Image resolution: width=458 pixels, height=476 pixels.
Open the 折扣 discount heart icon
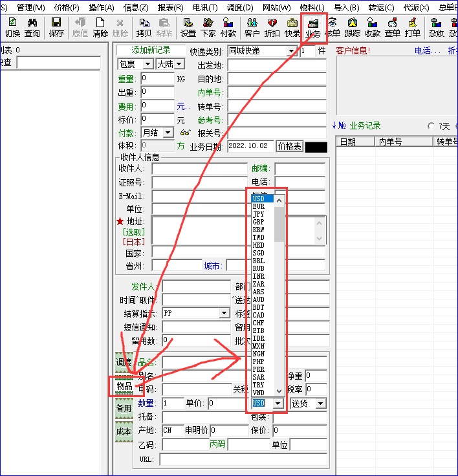point(272,27)
